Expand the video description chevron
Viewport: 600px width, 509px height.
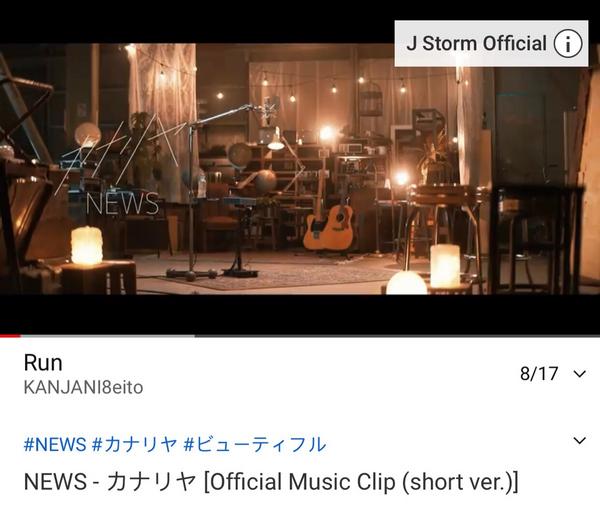pyautogui.click(x=580, y=440)
